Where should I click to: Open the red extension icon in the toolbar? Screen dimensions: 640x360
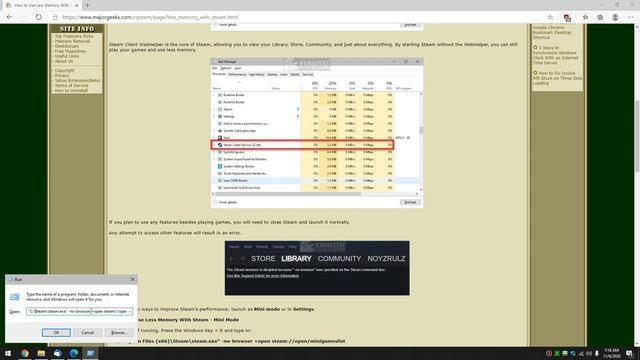pos(567,18)
